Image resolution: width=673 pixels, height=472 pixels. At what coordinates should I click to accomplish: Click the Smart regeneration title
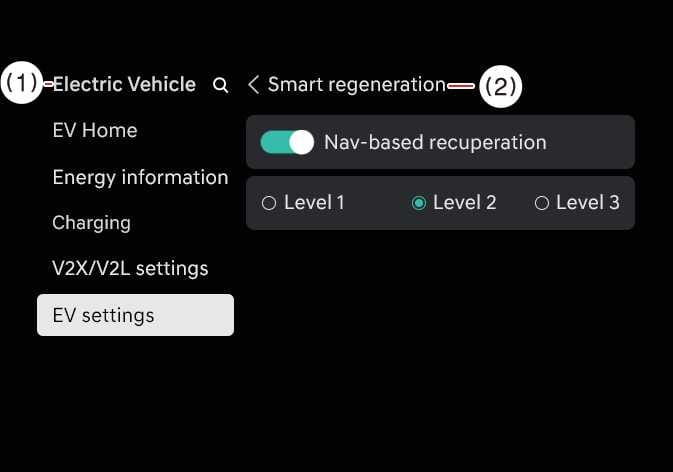pyautogui.click(x=356, y=85)
